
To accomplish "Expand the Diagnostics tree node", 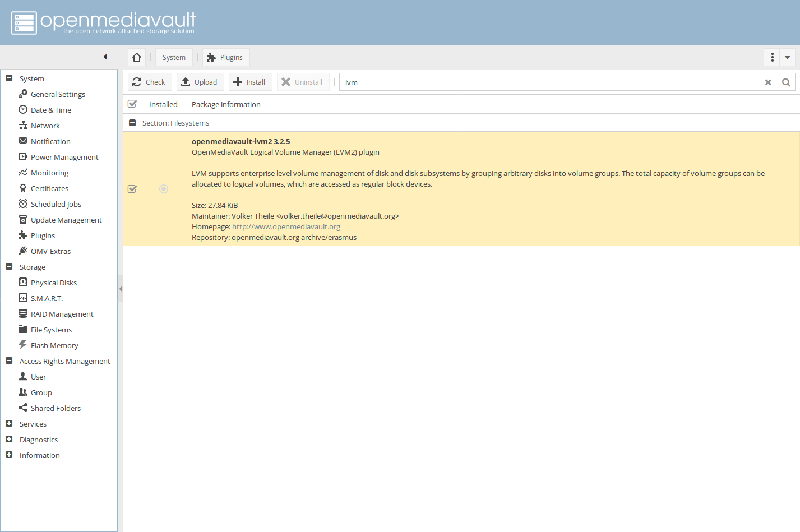I will [x=9, y=440].
